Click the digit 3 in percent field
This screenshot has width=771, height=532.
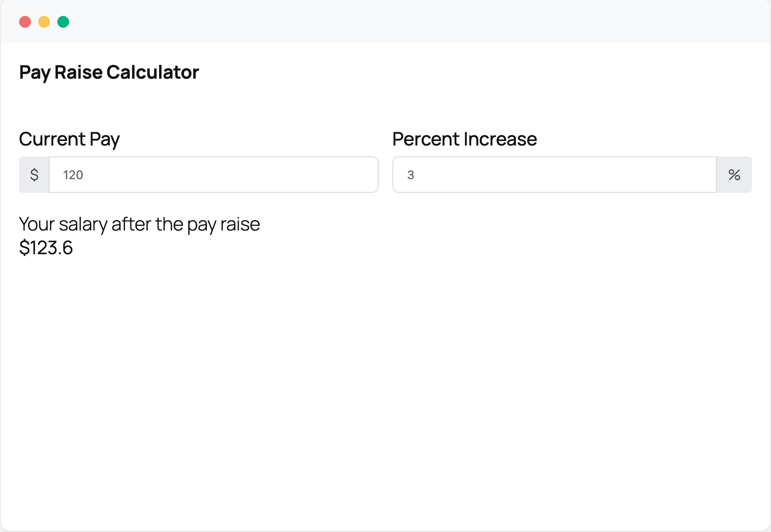pyautogui.click(x=411, y=175)
